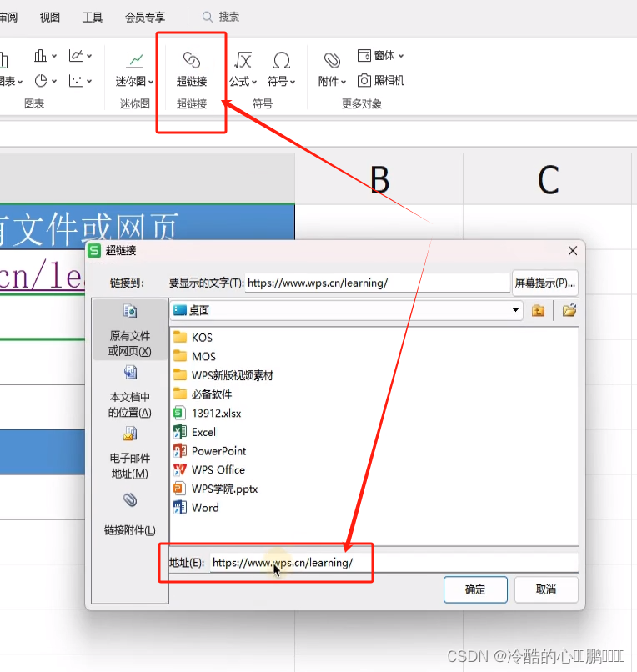Browse for file folder icon

[569, 310]
